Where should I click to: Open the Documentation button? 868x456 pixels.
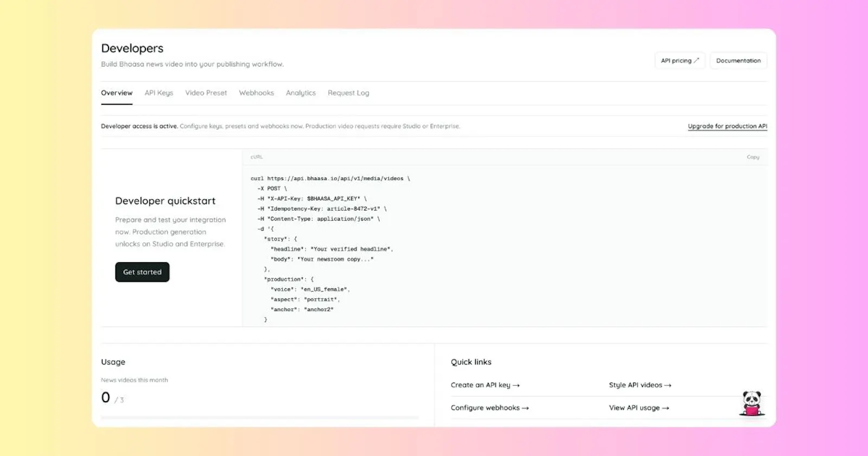pos(738,61)
